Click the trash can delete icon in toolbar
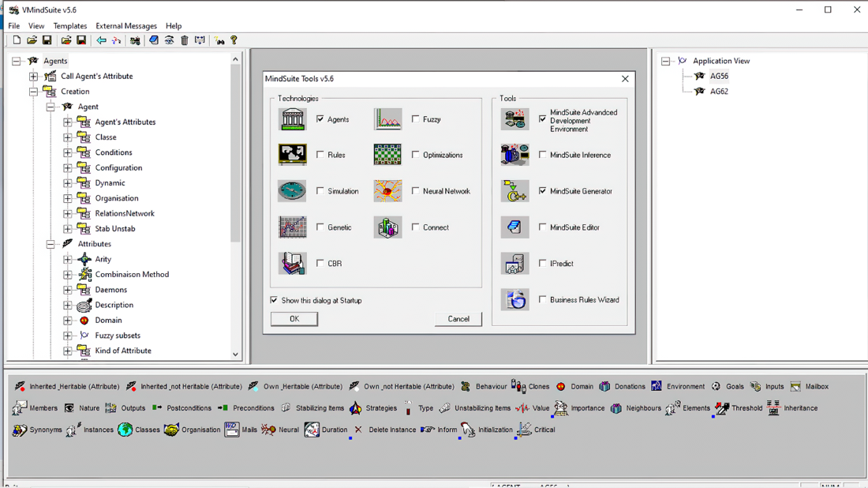Viewport: 868px width, 488px height. click(185, 40)
